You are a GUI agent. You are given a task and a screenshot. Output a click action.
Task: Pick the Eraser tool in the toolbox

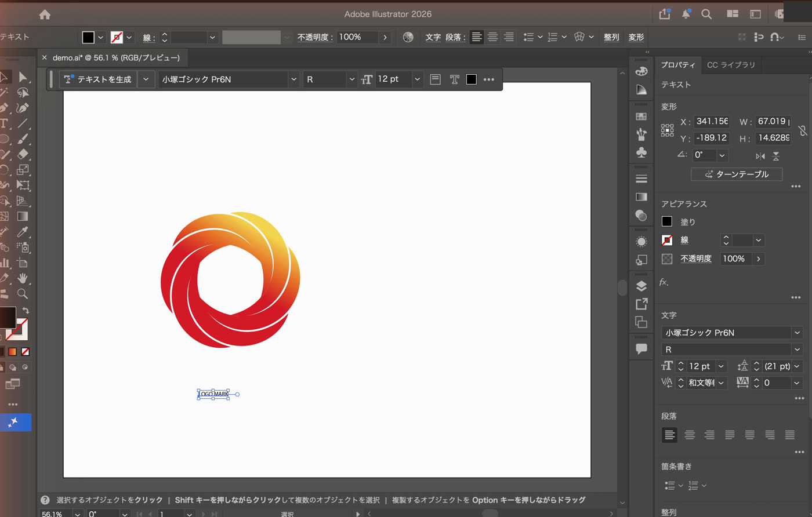point(23,154)
